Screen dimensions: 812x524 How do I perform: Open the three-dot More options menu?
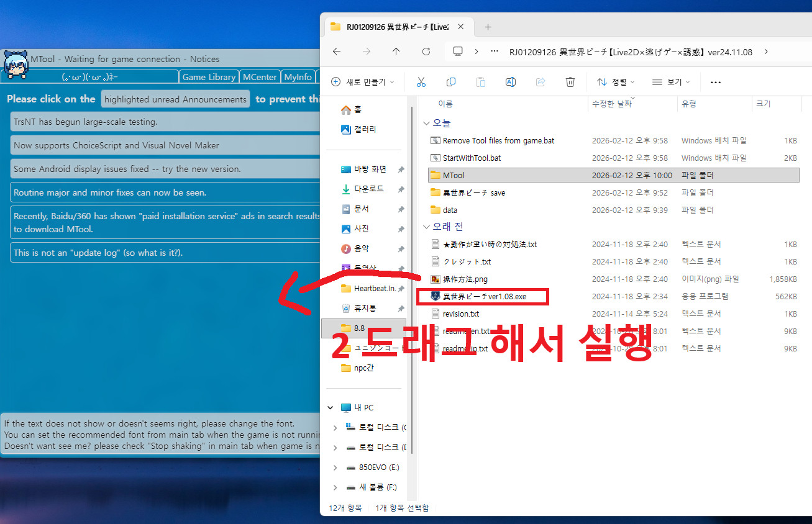pyautogui.click(x=715, y=82)
